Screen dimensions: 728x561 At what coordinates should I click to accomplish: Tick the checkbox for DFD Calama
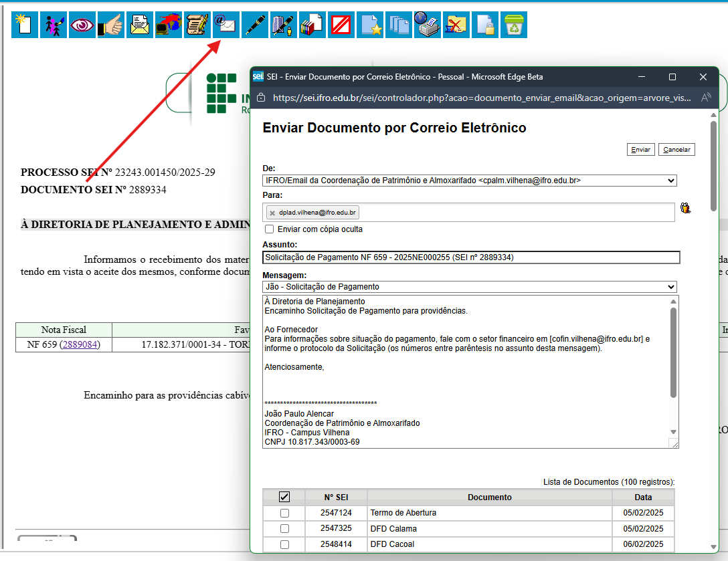tap(284, 529)
